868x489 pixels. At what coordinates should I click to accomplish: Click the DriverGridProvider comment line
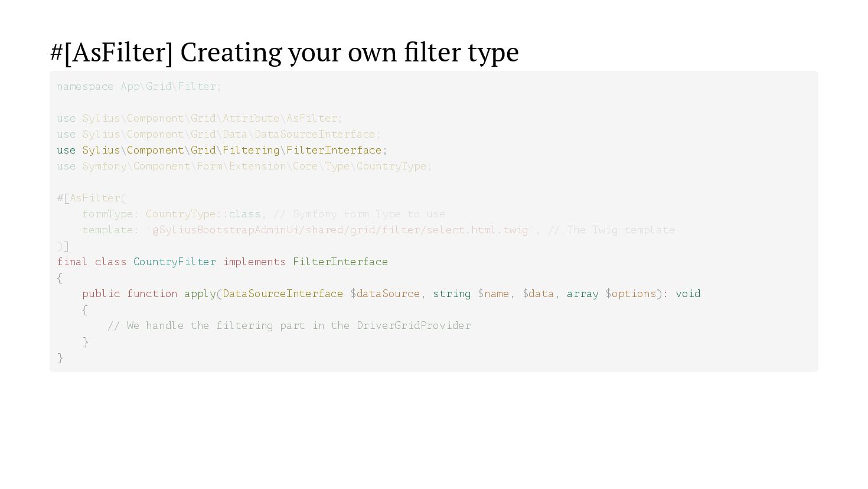pyautogui.click(x=289, y=326)
